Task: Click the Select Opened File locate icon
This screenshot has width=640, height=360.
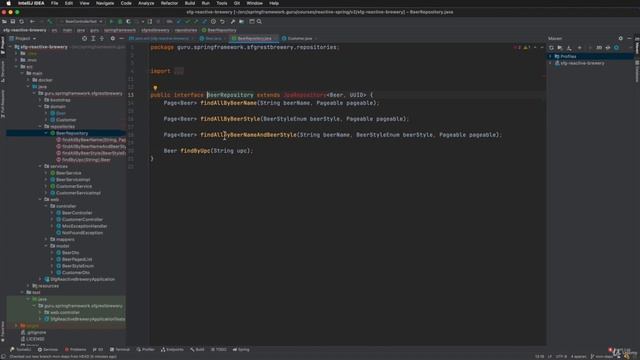Action: (84, 38)
